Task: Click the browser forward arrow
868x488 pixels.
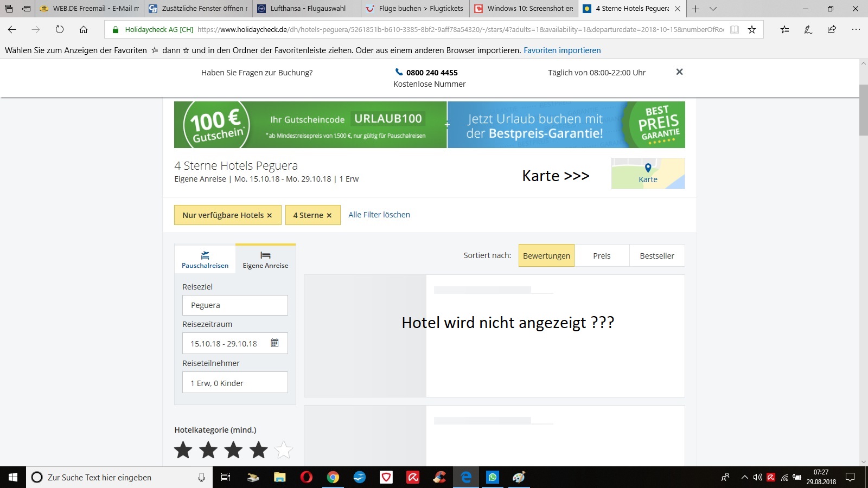Action: pos(36,29)
